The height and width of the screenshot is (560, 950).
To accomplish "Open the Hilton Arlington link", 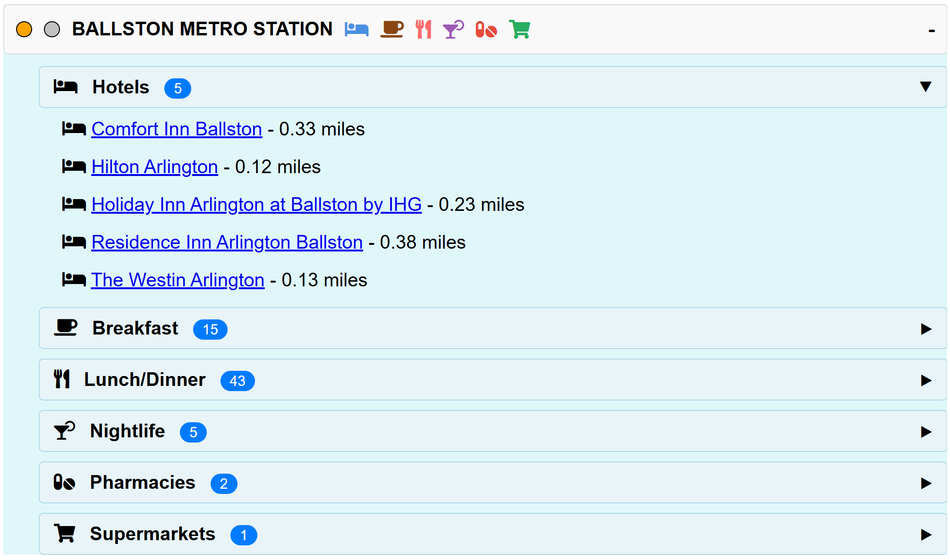I will [154, 167].
